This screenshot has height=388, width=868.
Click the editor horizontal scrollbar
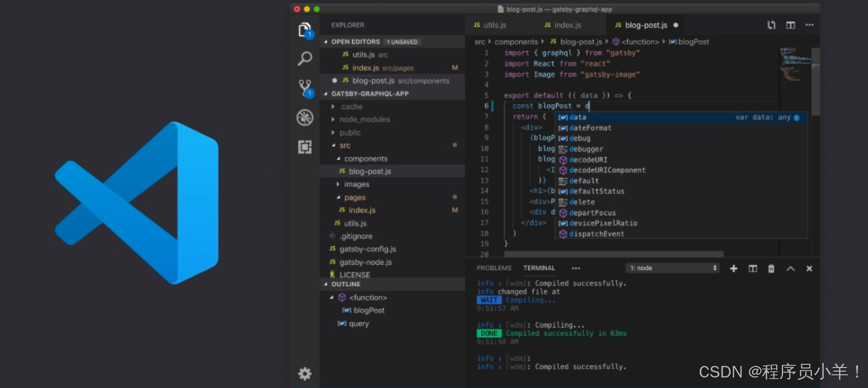pos(614,254)
